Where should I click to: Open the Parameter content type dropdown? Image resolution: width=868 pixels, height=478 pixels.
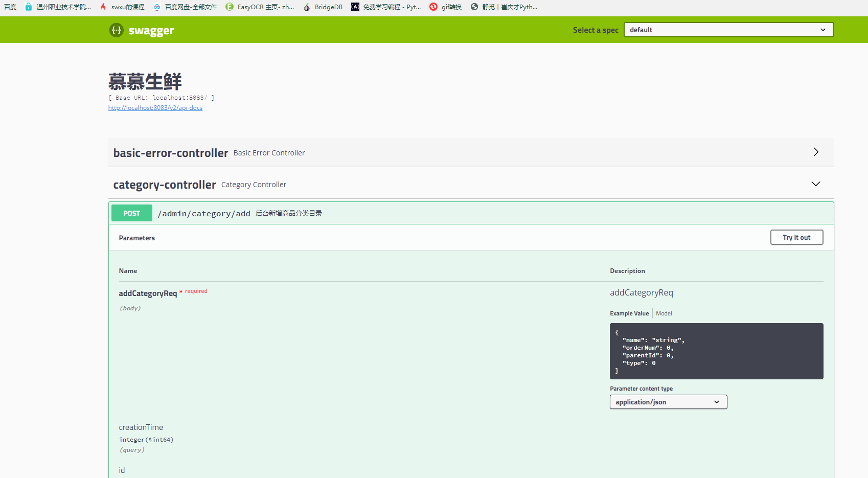[668, 402]
